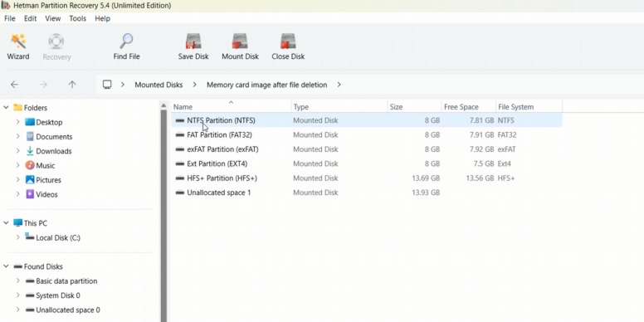This screenshot has height=322, width=644.
Task: Click the NTFS Partition disk icon
Action: 179,121
